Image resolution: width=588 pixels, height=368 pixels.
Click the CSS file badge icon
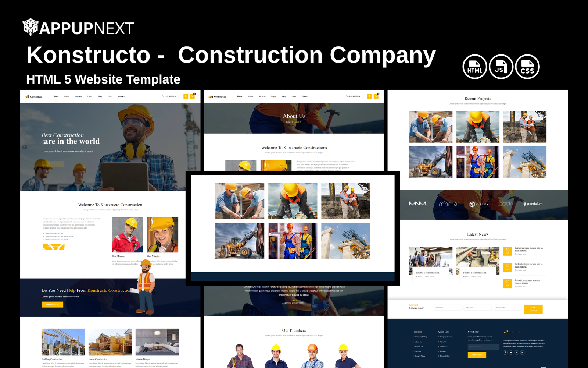tap(527, 67)
